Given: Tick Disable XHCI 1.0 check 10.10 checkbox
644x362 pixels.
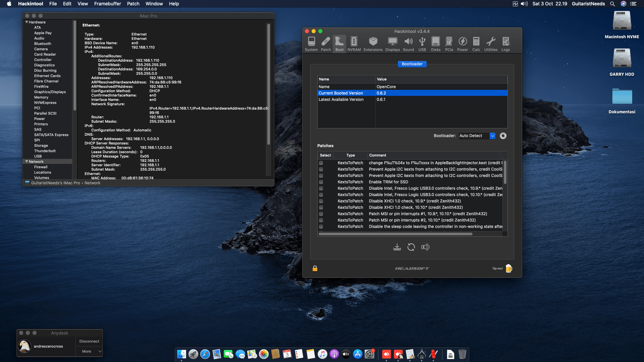Looking at the screenshot, I should tap(321, 207).
